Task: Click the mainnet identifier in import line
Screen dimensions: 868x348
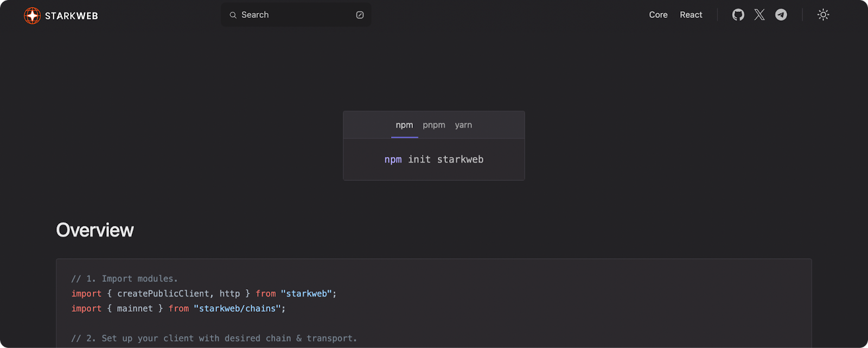Action: (x=135, y=308)
